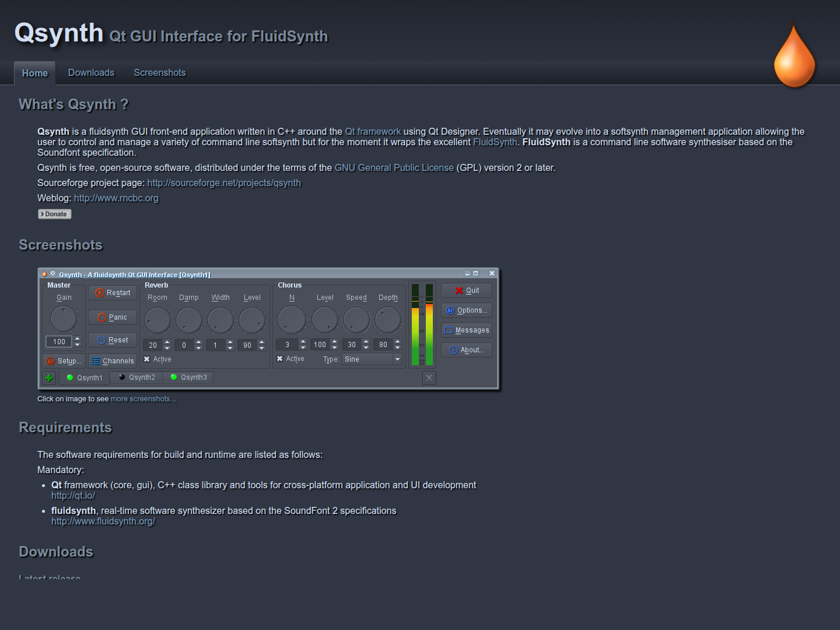
Task: Click the Reverb Width 1 spinbox
Action: point(220,345)
